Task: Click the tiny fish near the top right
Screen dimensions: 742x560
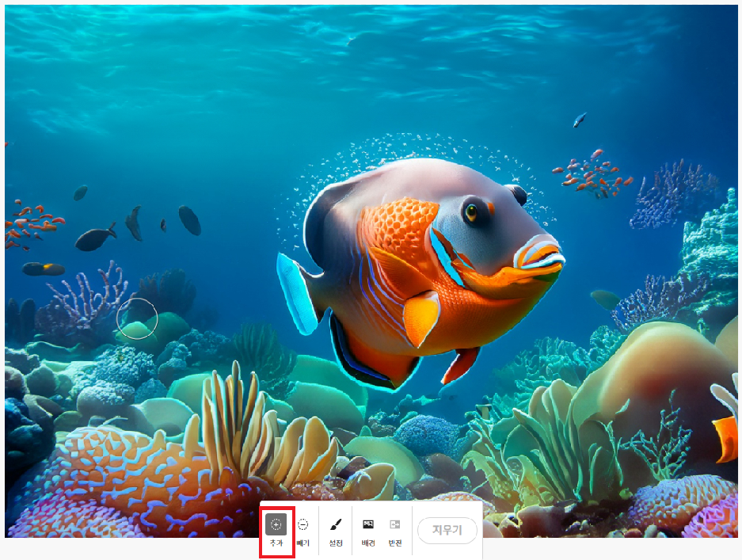Action: point(580,120)
